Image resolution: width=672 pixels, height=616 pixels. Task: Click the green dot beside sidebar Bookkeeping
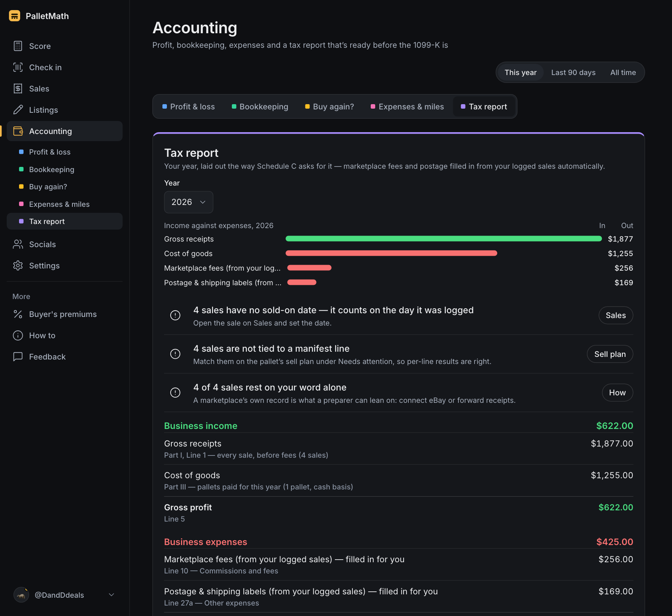point(21,169)
